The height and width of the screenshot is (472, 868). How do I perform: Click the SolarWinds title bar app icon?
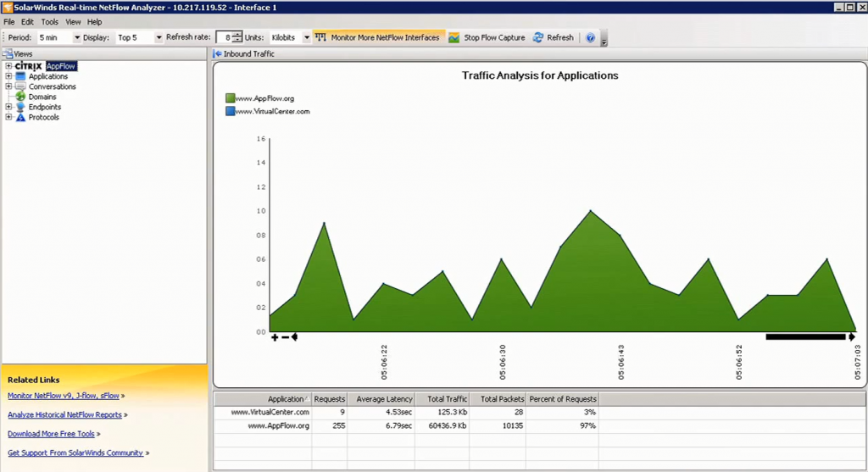pyautogui.click(x=7, y=7)
